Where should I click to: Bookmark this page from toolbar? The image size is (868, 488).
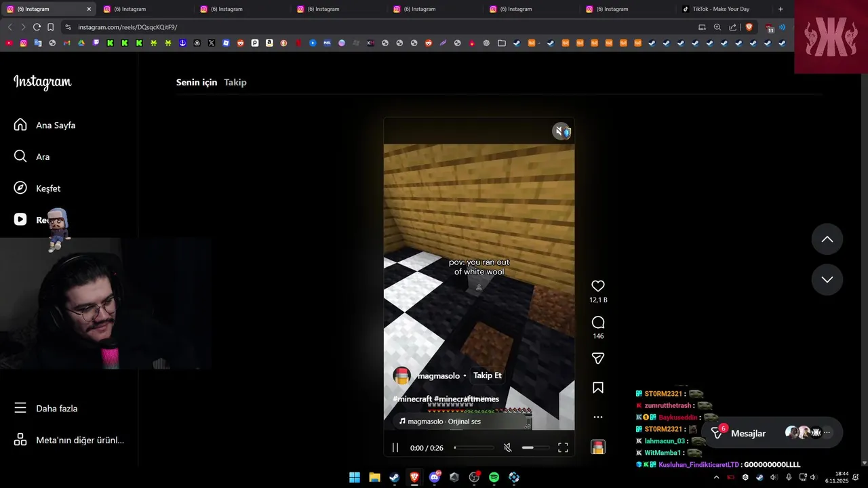click(50, 27)
